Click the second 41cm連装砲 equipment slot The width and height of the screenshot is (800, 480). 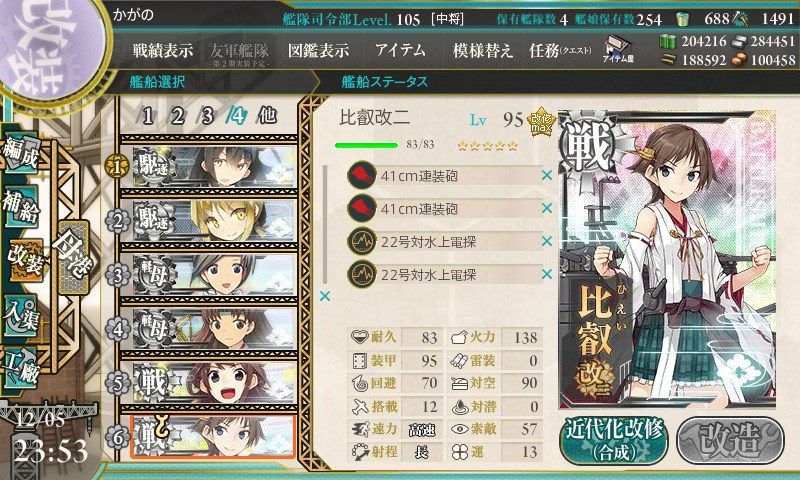click(x=445, y=209)
